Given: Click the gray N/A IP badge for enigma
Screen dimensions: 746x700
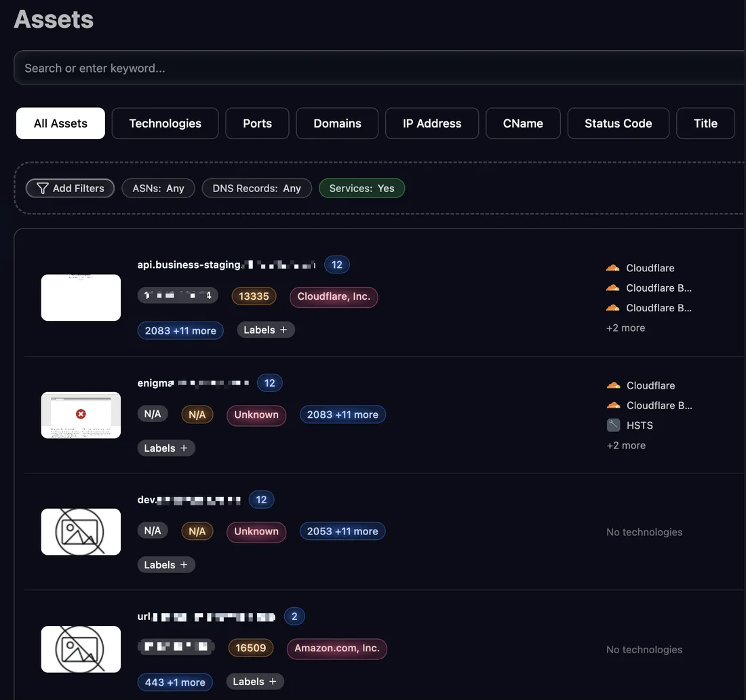Looking at the screenshot, I should 152,414.
